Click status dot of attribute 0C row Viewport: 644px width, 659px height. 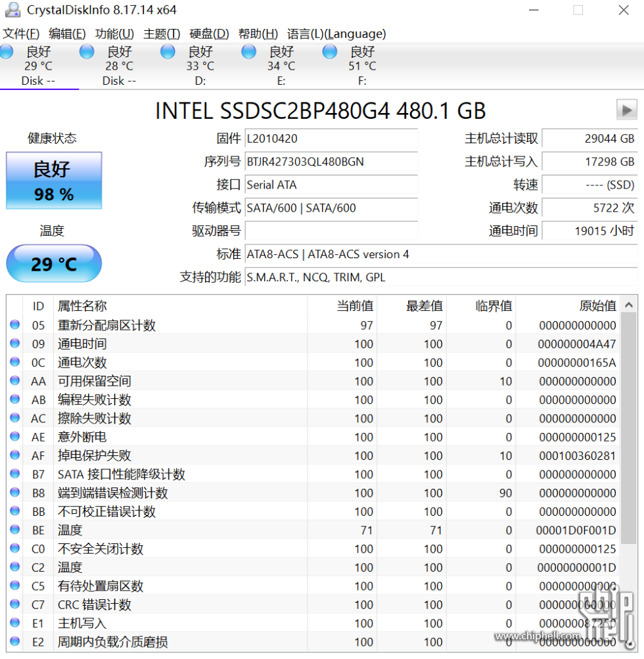click(x=14, y=362)
